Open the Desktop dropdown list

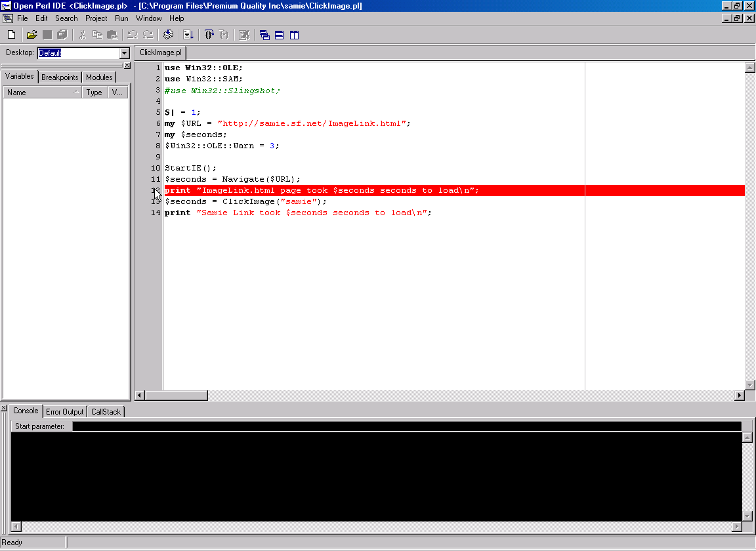[125, 53]
